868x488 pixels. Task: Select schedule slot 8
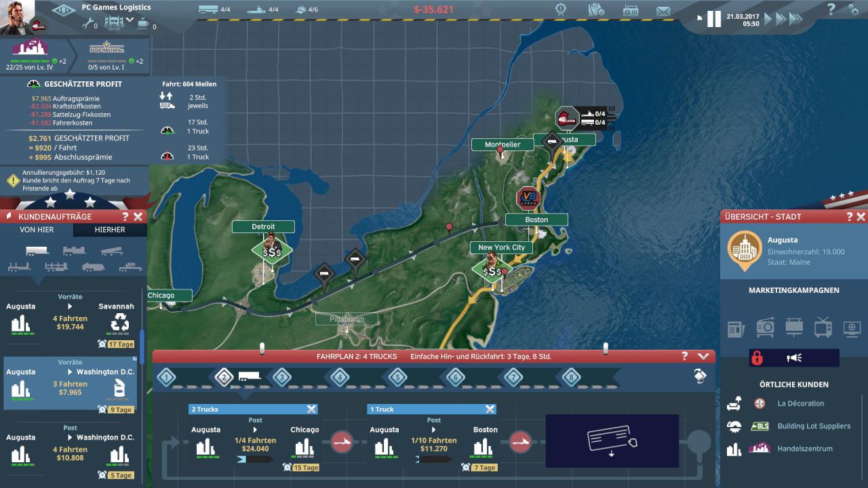coord(571,378)
